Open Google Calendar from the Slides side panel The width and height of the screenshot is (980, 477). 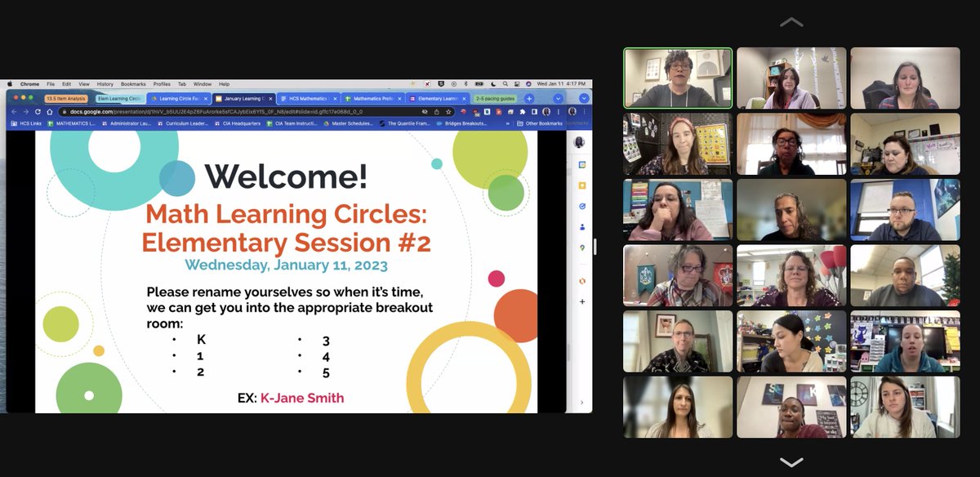pyautogui.click(x=582, y=162)
